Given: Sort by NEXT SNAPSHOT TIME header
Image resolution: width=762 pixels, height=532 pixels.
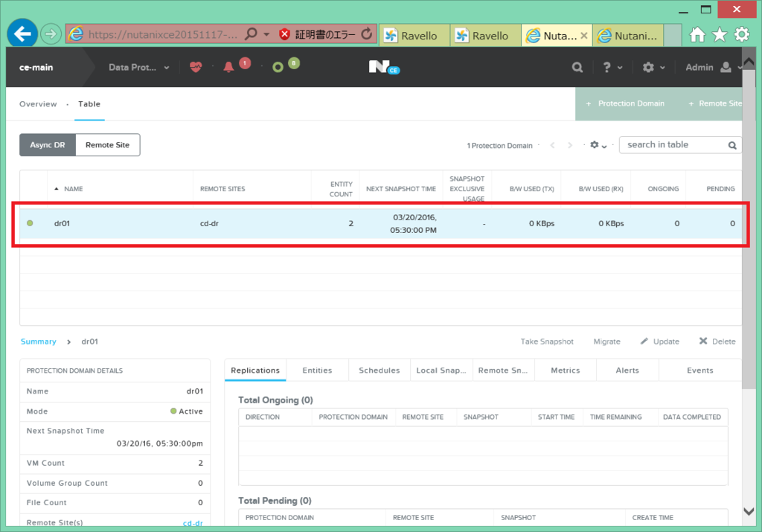Looking at the screenshot, I should point(401,189).
